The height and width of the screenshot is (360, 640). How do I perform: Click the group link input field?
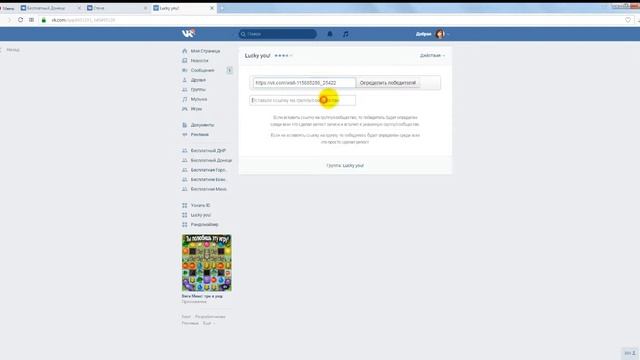(x=302, y=100)
